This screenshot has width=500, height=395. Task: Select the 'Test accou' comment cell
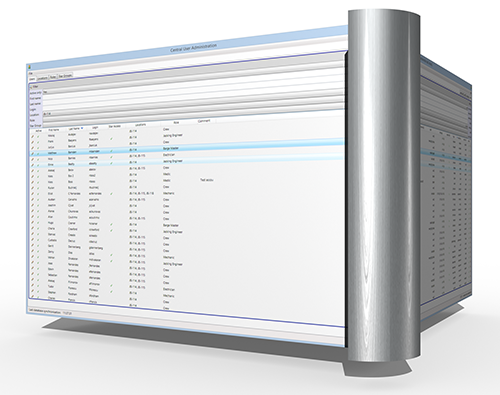pyautogui.click(x=207, y=180)
